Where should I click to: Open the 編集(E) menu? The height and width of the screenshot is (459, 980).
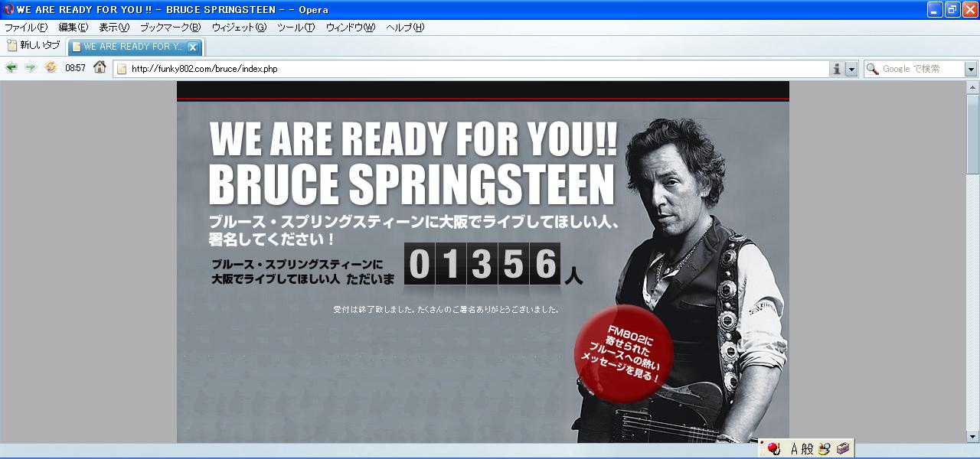pos(73,28)
